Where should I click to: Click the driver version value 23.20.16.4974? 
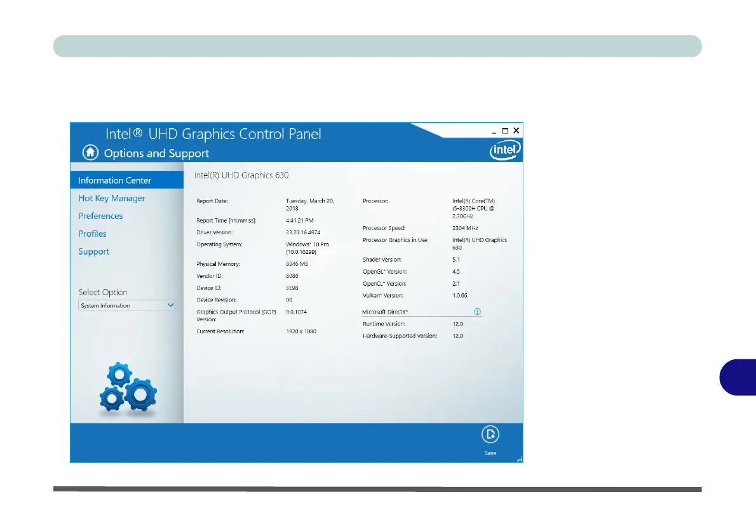click(303, 232)
